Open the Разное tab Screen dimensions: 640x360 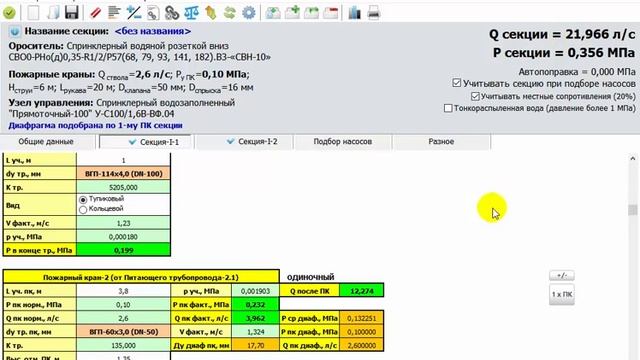[x=441, y=142]
